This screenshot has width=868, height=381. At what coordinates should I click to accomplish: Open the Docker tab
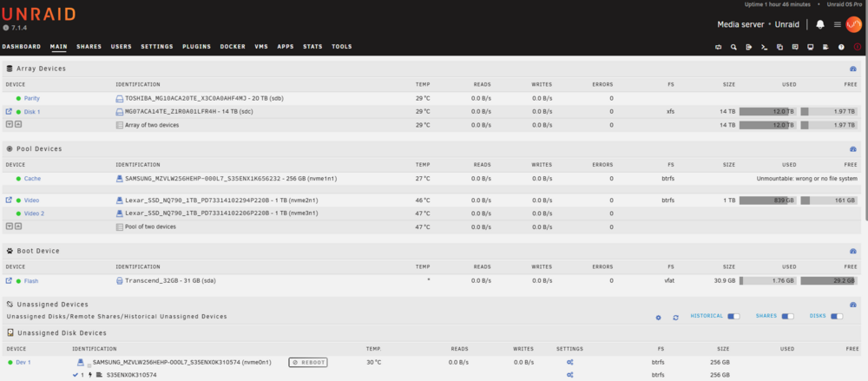[233, 47]
